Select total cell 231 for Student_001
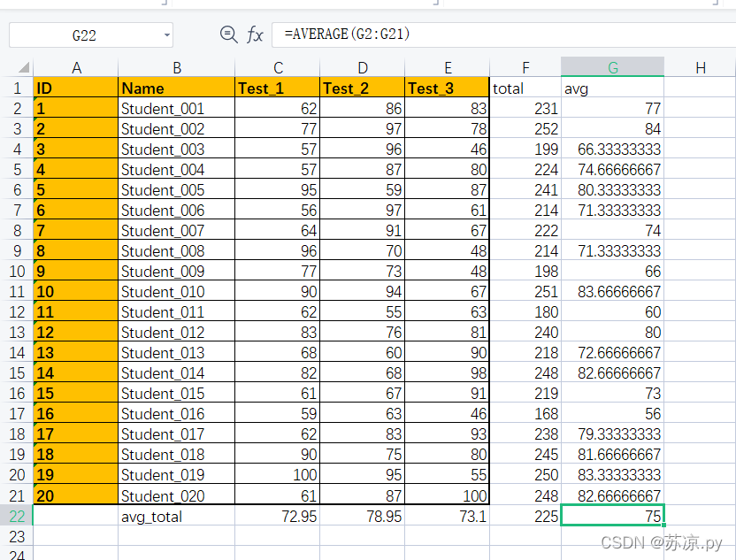Image resolution: width=736 pixels, height=560 pixels. 525,109
